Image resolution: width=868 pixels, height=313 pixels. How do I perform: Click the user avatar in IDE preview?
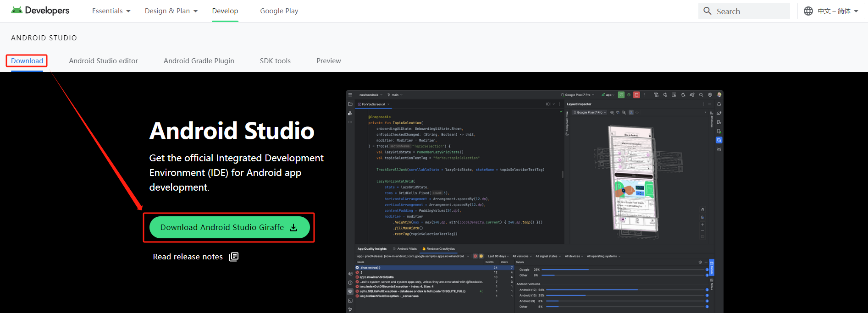[719, 95]
